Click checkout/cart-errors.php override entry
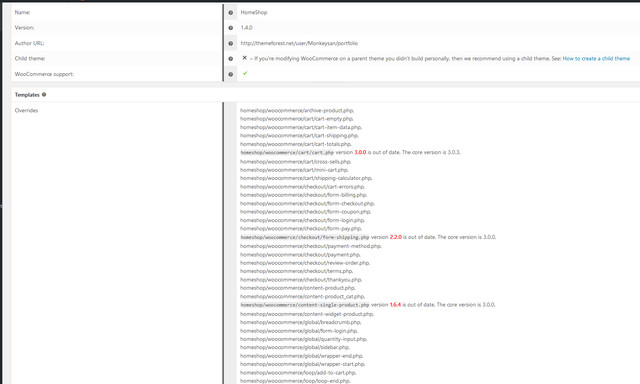The width and height of the screenshot is (640, 384). tap(302, 187)
